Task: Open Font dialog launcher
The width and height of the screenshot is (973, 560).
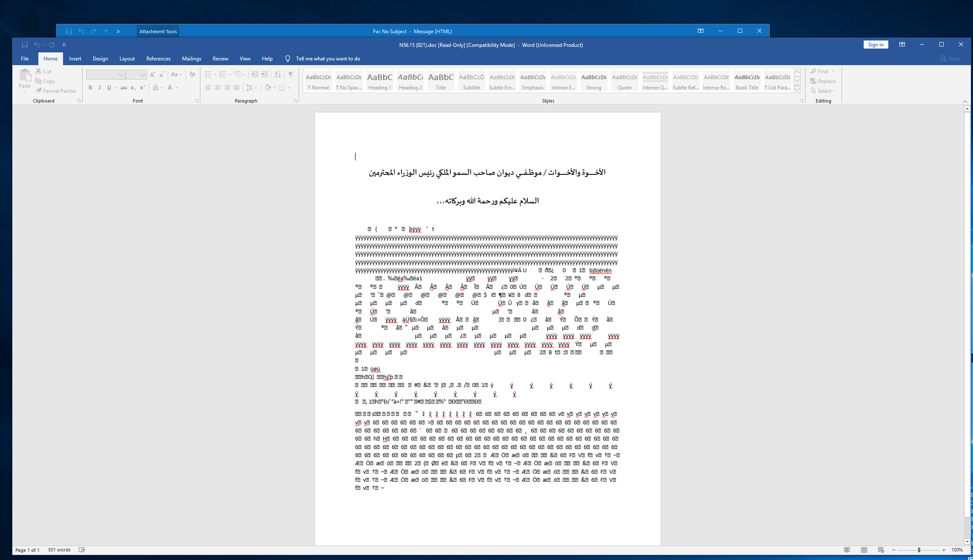Action: click(x=197, y=101)
